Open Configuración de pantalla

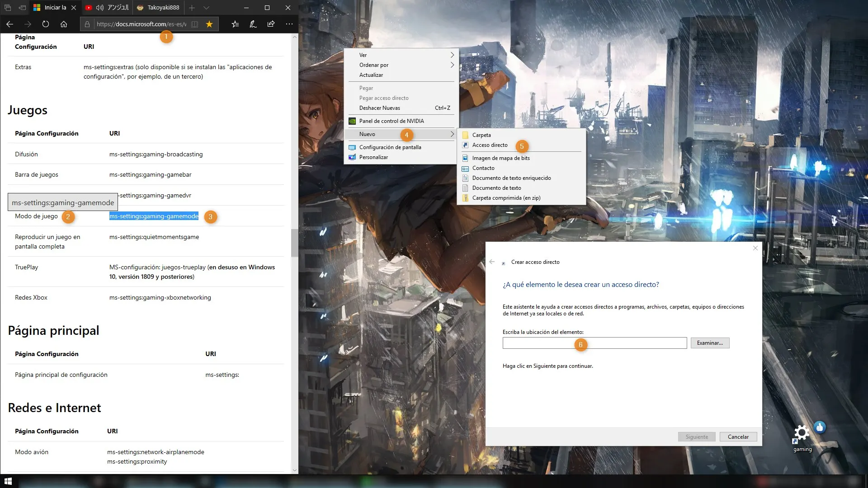click(x=401, y=147)
